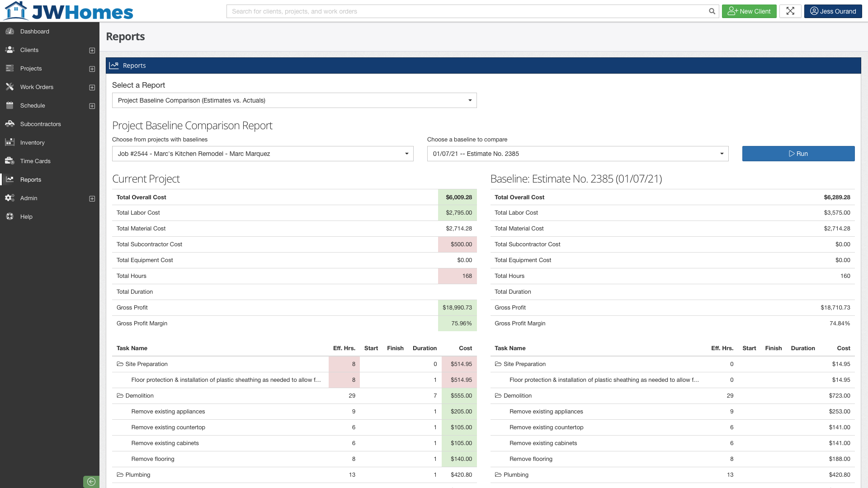Viewport: 868px width, 488px height.
Task: Expand the Work Orders submenu plus
Action: coord(92,87)
